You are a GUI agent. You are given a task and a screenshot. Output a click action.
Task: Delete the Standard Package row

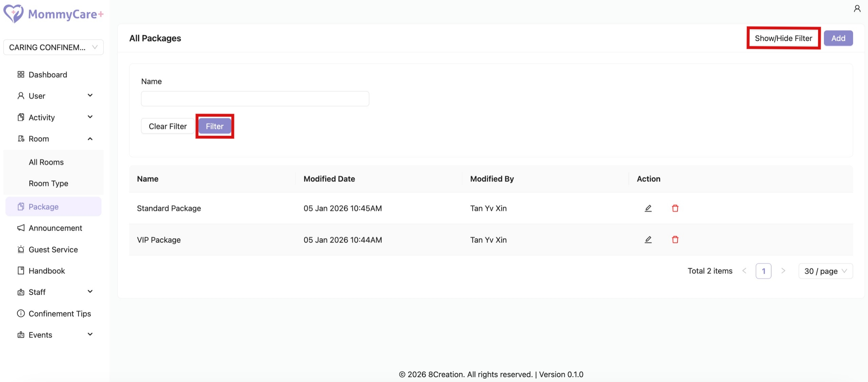coord(675,208)
